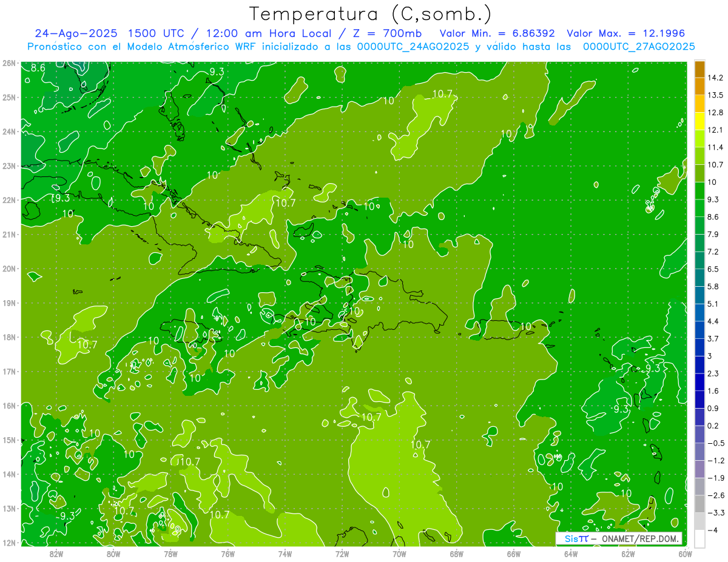Click the 64W longitude axis label
The height and width of the screenshot is (562, 728).
coord(571,554)
